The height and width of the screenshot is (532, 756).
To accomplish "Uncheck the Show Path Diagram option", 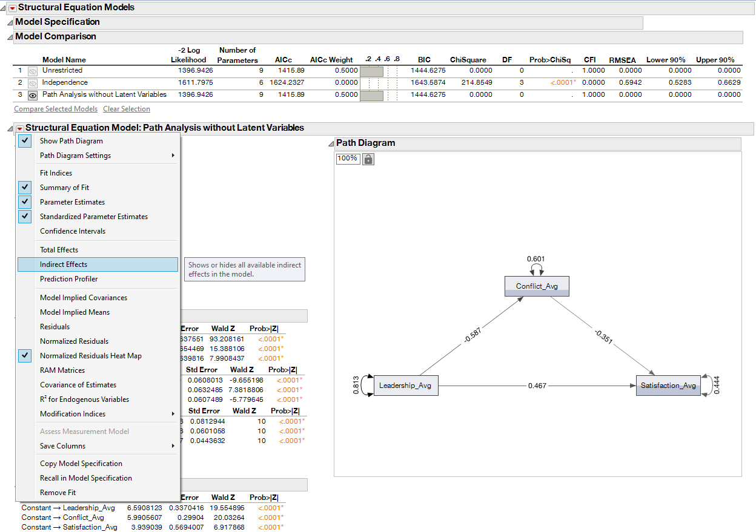I will pyautogui.click(x=24, y=140).
